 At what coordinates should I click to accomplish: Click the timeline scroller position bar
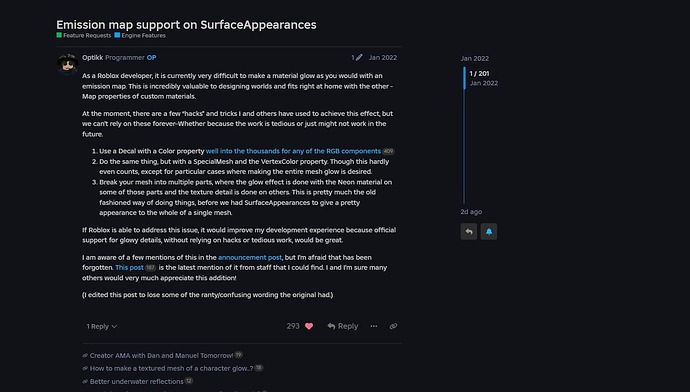click(464, 78)
